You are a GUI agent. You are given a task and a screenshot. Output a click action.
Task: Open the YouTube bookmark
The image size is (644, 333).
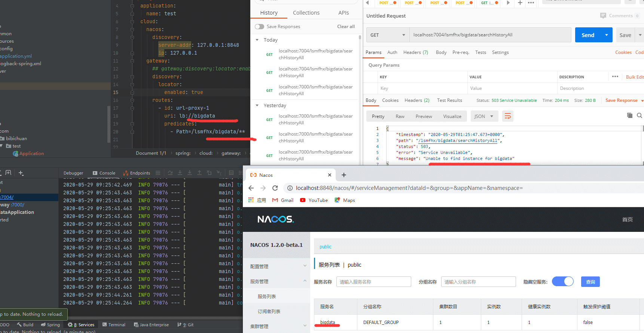tap(314, 200)
